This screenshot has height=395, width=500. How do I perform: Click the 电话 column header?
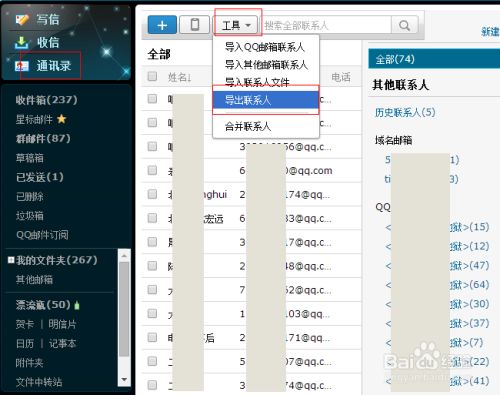[341, 77]
